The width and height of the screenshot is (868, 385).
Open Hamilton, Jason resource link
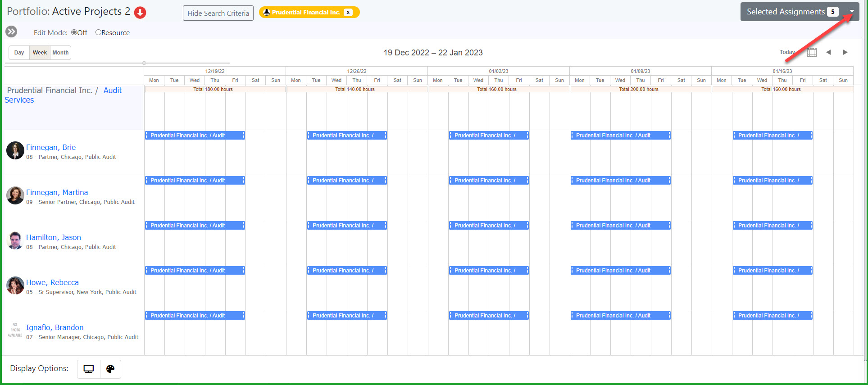point(54,237)
